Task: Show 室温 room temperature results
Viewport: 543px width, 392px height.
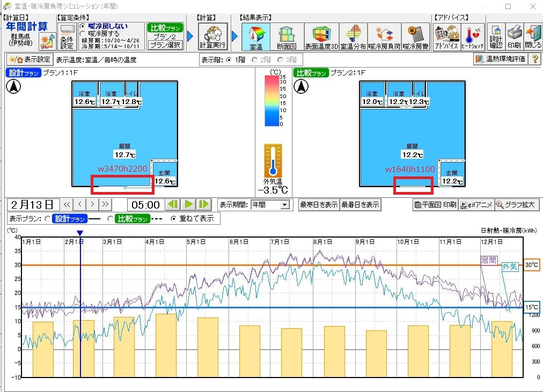Action: click(x=255, y=36)
